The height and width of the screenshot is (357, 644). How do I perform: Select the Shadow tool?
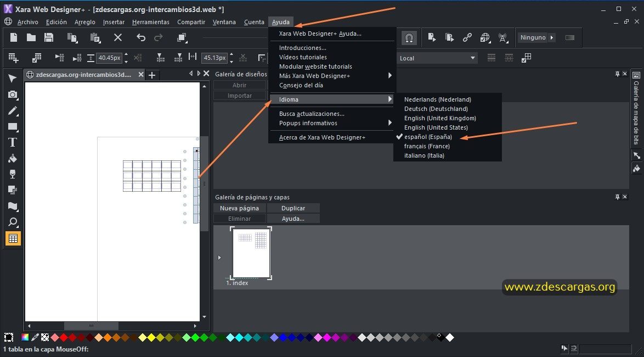[x=13, y=190]
